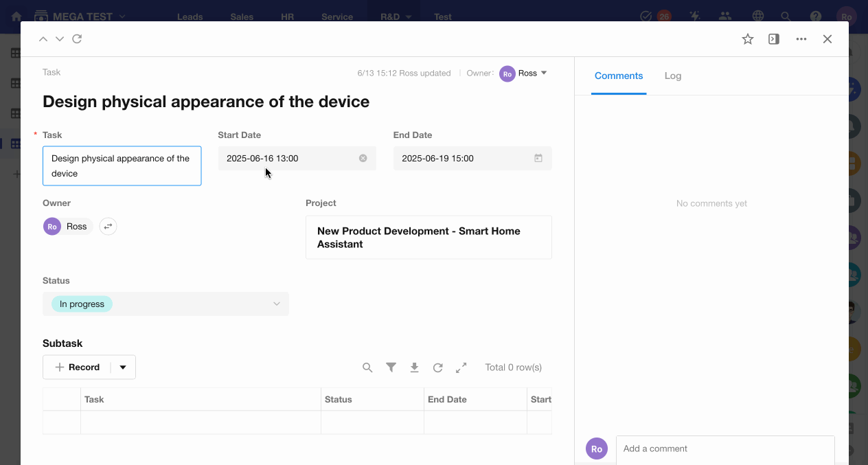
Task: Expand the Subtask table to fullscreen
Action: click(x=461, y=367)
